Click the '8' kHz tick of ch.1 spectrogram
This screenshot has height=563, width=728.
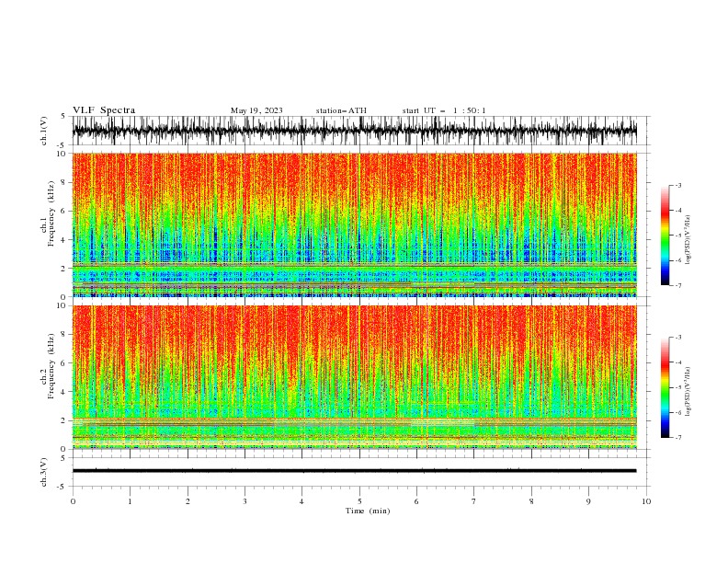pos(64,182)
